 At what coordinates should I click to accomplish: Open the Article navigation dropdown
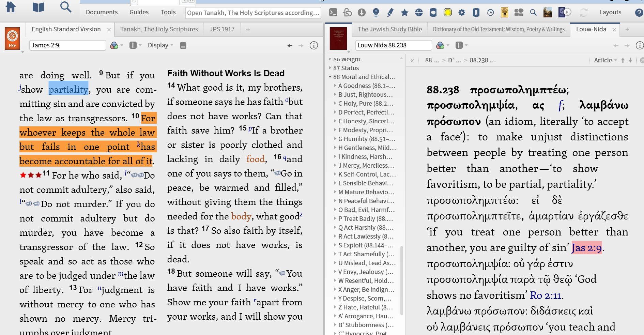[605, 60]
